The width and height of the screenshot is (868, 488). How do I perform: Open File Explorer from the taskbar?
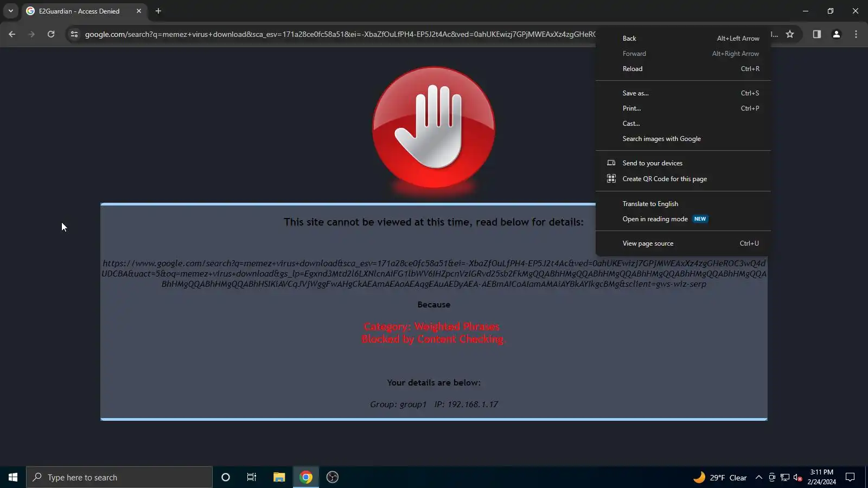click(x=279, y=477)
